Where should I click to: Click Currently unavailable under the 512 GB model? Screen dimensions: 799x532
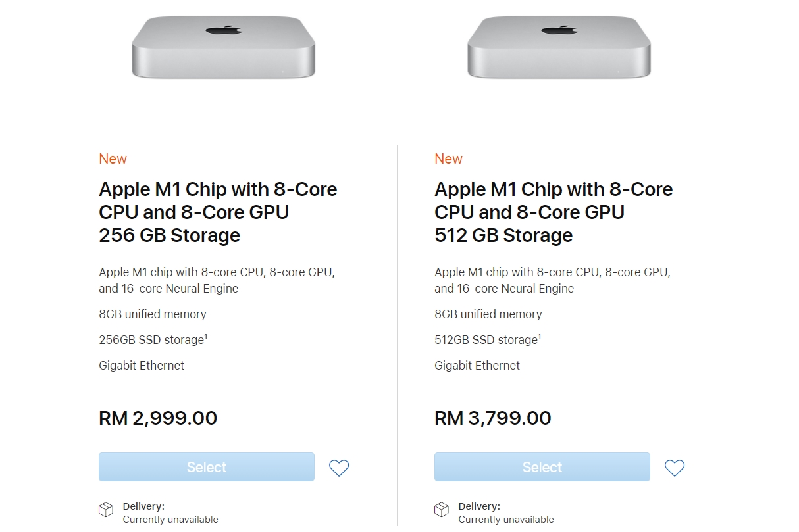[x=506, y=520]
